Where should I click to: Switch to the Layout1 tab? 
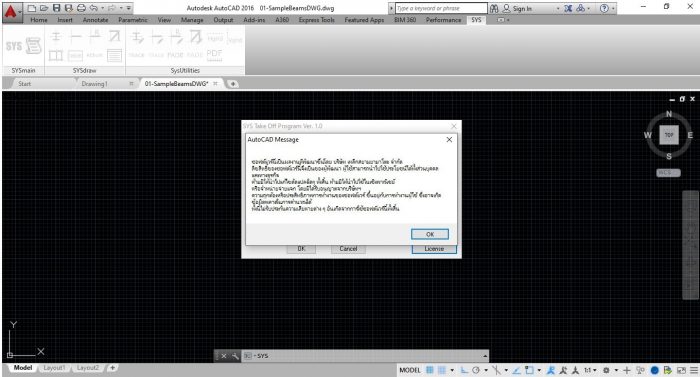click(54, 368)
